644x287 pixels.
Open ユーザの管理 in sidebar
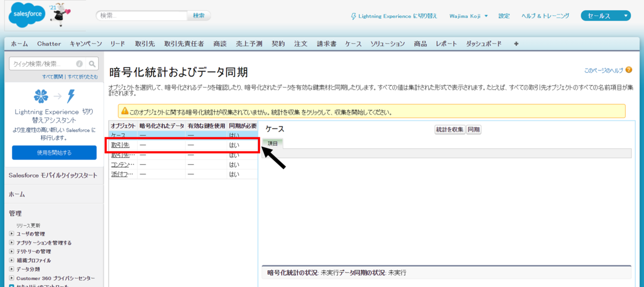[31, 234]
